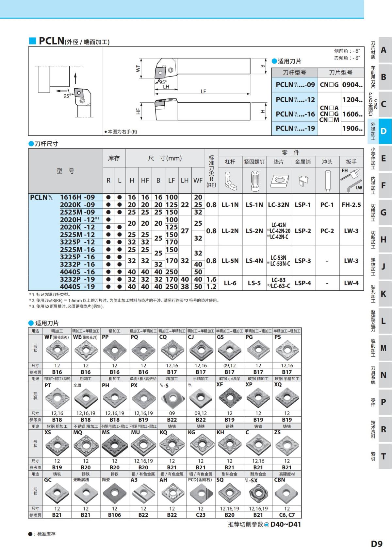
Task: Open the T index tab 索引
Action: 380,456
